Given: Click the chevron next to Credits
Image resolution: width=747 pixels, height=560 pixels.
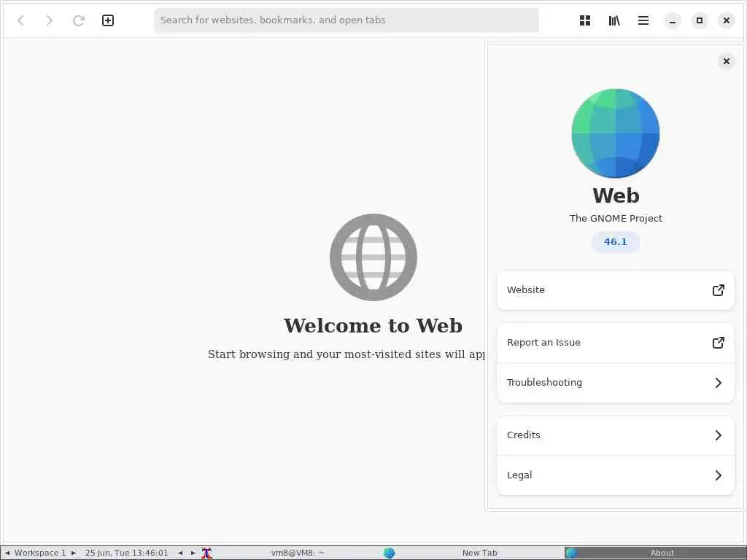Looking at the screenshot, I should (x=719, y=435).
